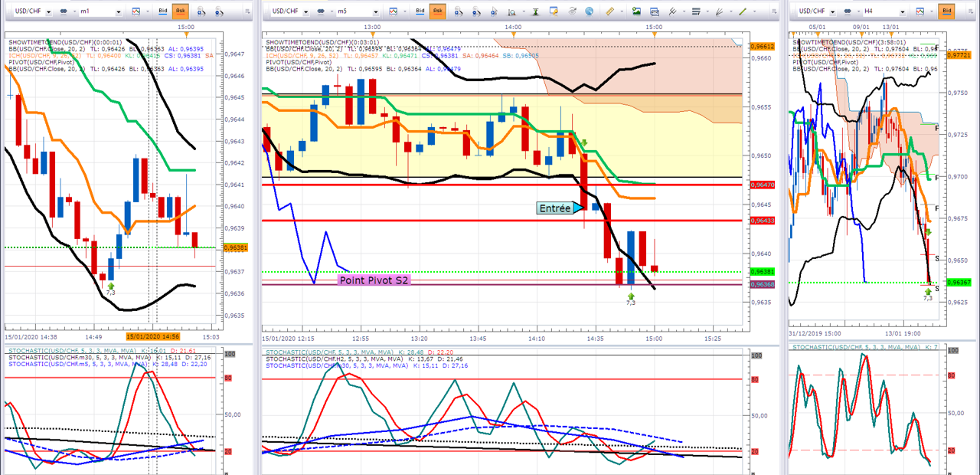Open the USD/CHF symbol dropdown in the m1 chart

coord(47,11)
